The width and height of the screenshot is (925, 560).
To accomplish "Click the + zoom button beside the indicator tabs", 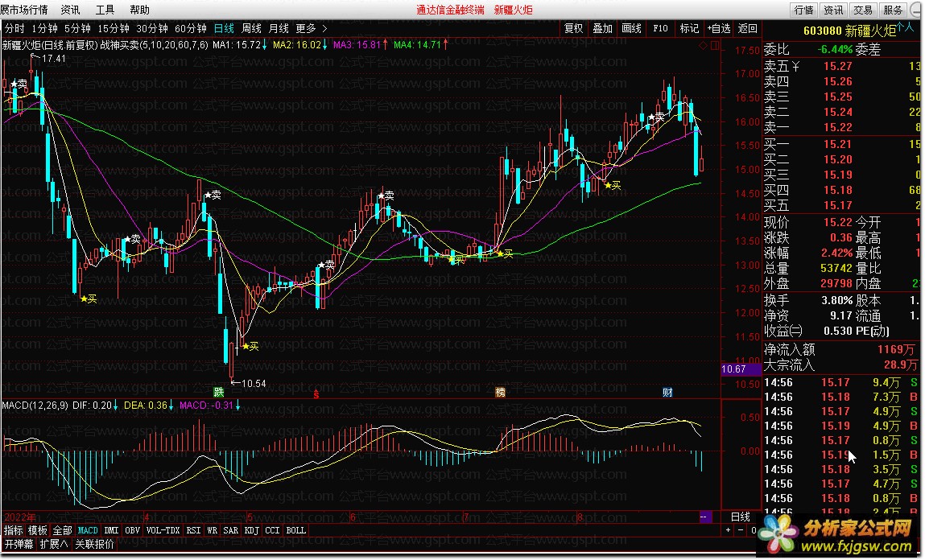I will (x=729, y=530).
